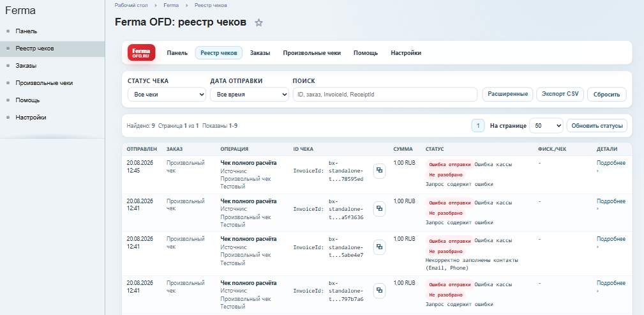Click the Некорректно заполнены контакты error text
The height and width of the screenshot is (315, 644).
tap(472, 264)
